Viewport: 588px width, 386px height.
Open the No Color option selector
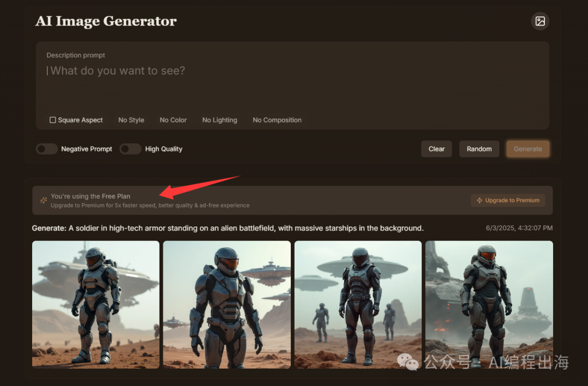tap(173, 120)
